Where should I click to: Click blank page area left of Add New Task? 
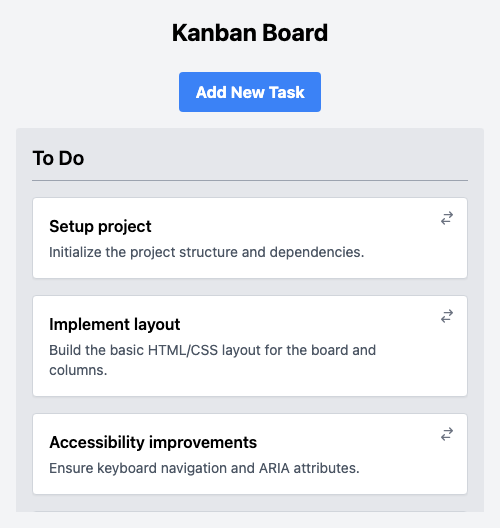pos(90,92)
